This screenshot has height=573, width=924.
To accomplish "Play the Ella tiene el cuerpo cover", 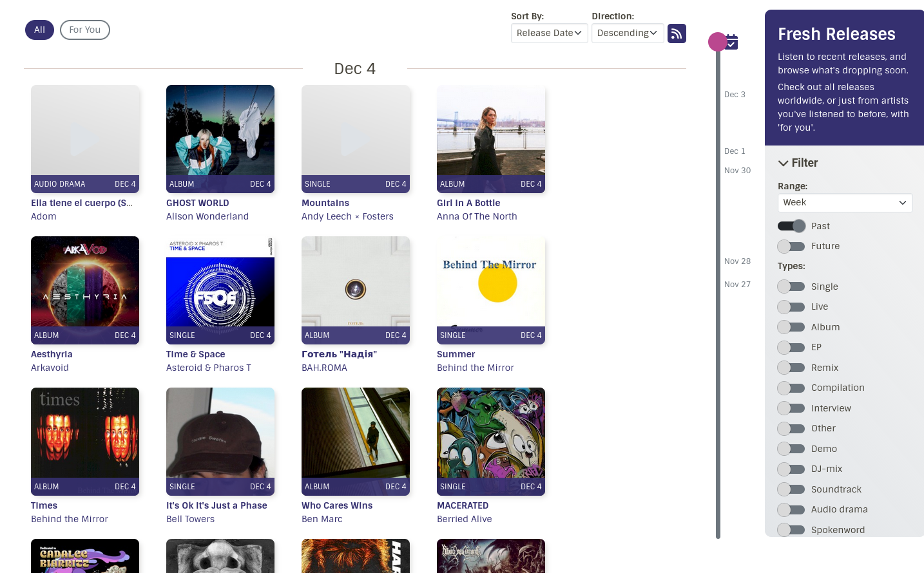I will coord(85,138).
